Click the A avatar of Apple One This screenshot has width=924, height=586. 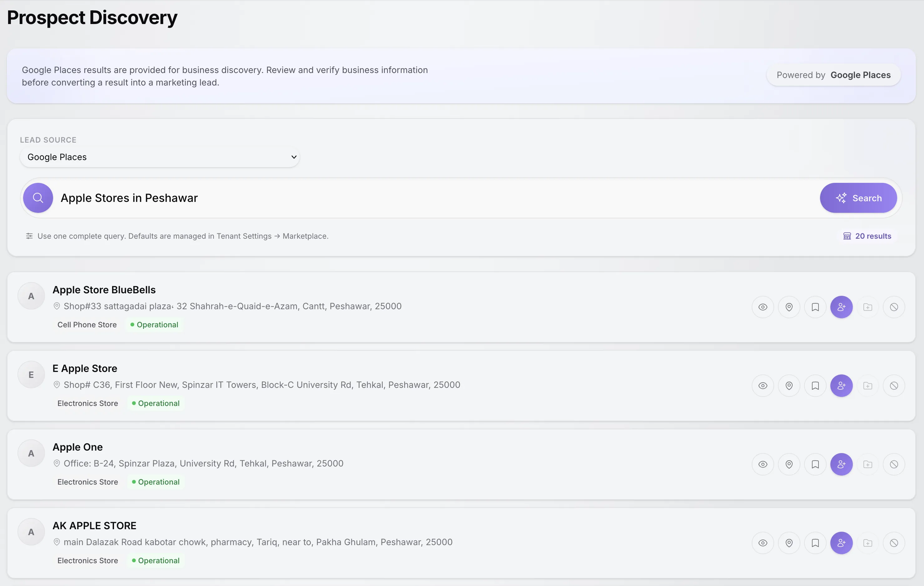click(x=31, y=453)
